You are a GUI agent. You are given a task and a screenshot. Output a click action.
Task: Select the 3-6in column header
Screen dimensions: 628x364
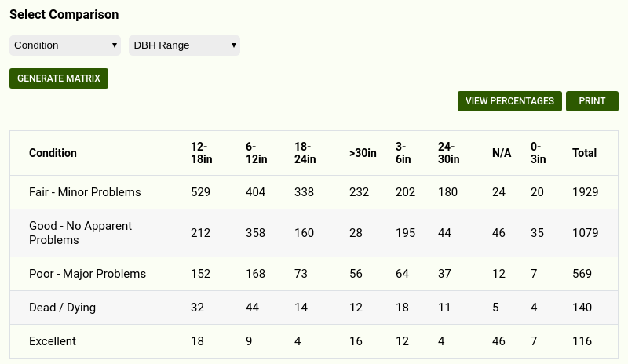402,153
